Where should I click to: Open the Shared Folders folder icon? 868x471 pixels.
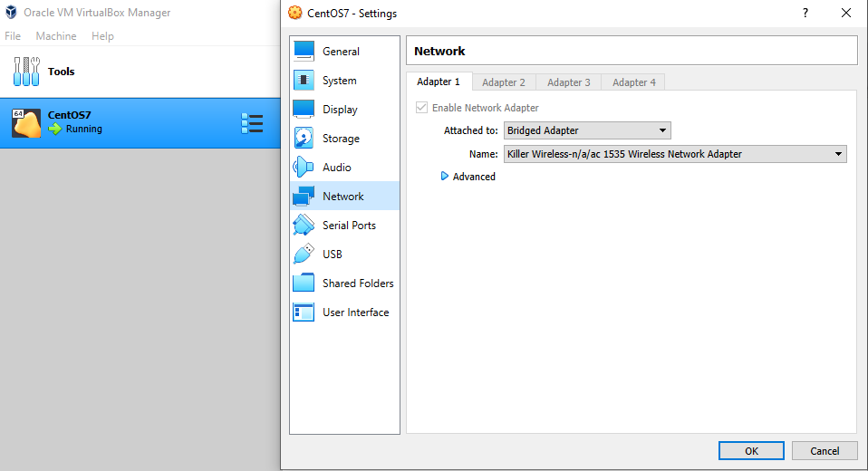[x=304, y=283]
